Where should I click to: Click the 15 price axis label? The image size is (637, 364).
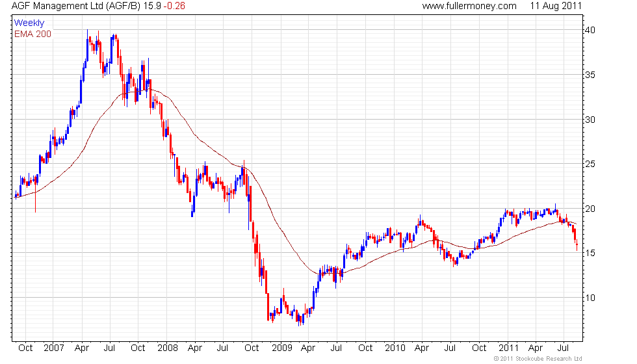(590, 253)
